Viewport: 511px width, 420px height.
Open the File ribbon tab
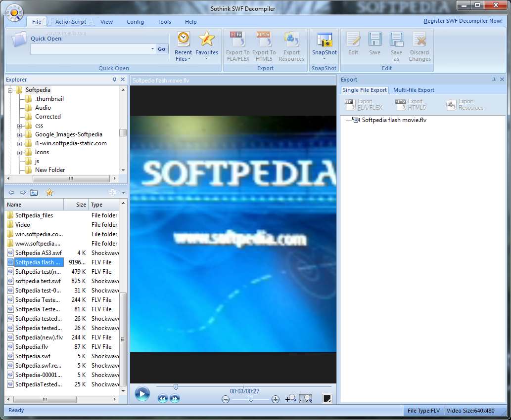click(37, 22)
